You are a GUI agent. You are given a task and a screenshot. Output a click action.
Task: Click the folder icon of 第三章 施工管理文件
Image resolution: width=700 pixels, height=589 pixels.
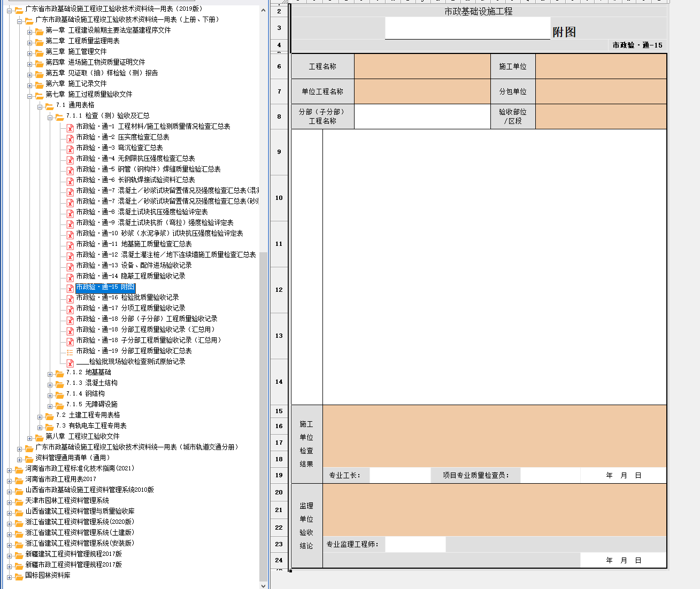click(x=39, y=52)
